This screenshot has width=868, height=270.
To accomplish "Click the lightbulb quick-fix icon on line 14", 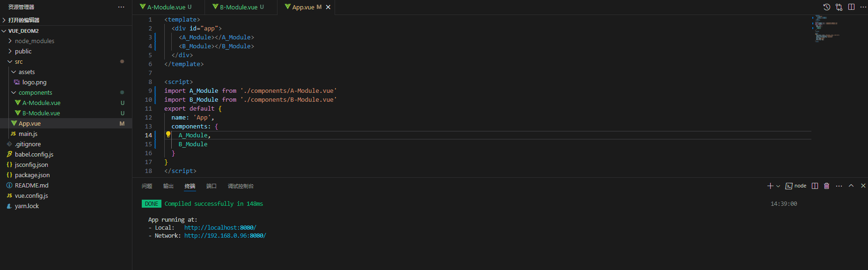I will (x=168, y=135).
